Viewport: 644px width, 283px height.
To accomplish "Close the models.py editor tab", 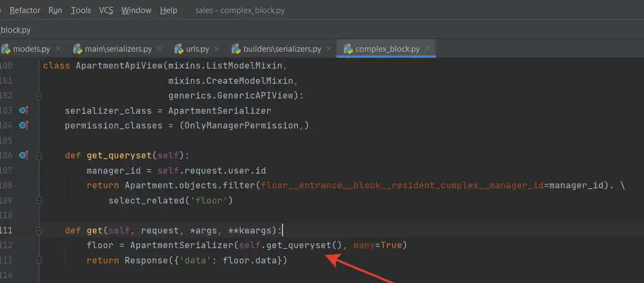I will click(58, 48).
